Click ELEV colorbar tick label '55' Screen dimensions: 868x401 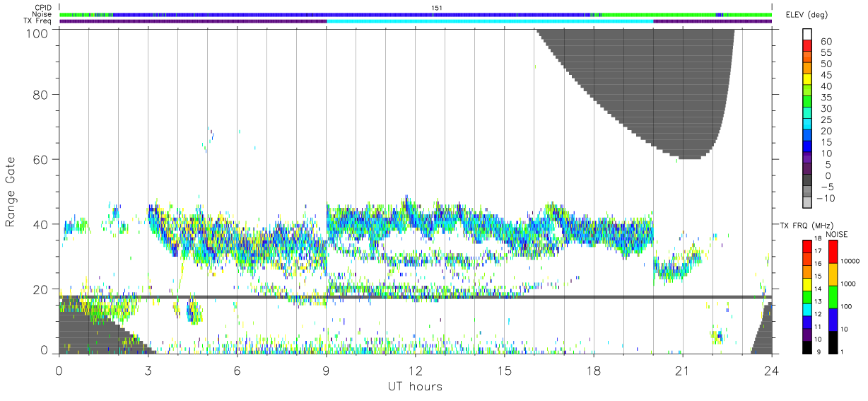[x=825, y=52]
